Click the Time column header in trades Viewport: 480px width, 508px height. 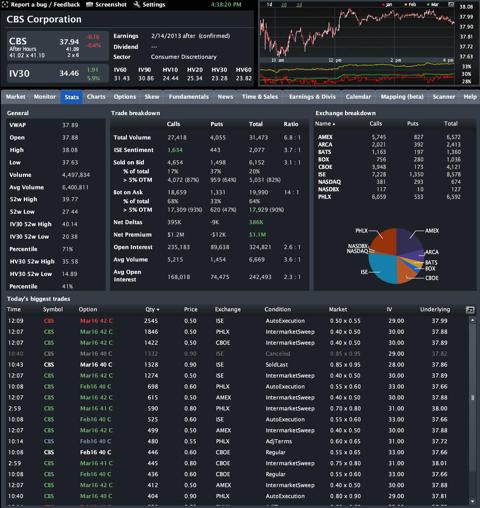pos(14,309)
